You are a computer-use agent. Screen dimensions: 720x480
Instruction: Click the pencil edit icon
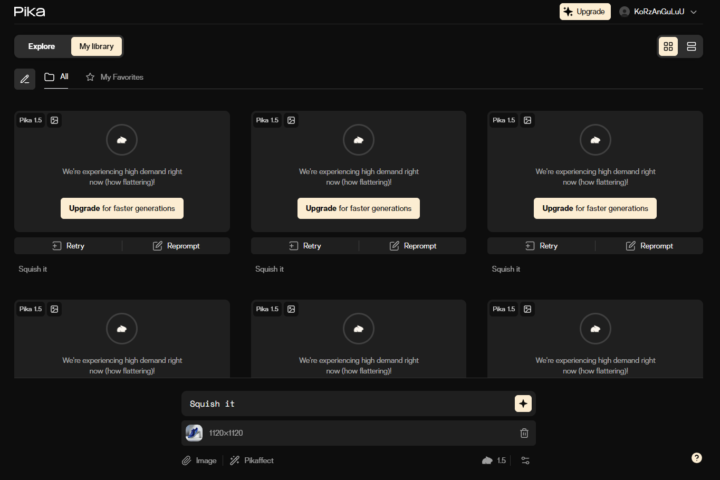tap(25, 79)
